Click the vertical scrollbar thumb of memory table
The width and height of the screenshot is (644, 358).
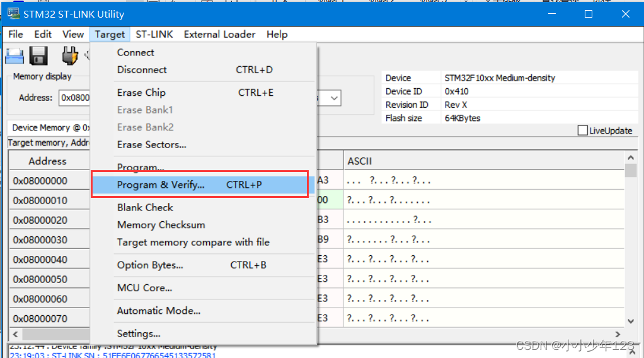tap(631, 171)
